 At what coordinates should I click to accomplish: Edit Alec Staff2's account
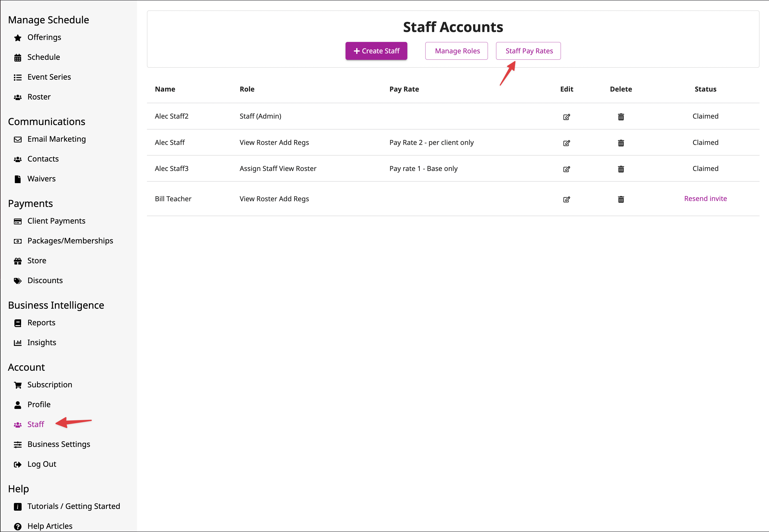point(566,117)
